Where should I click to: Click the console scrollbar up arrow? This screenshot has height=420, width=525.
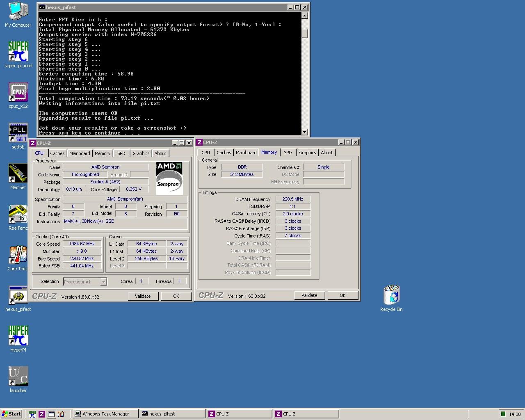(304, 16)
